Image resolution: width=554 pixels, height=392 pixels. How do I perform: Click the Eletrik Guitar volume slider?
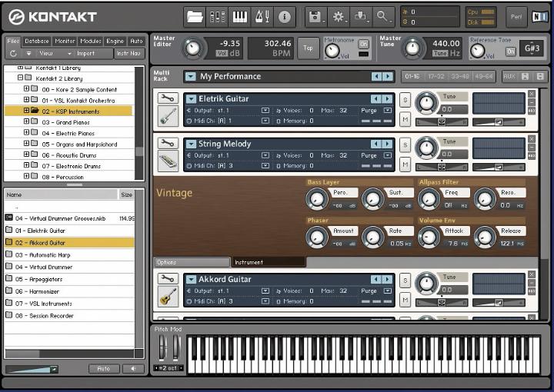point(499,122)
